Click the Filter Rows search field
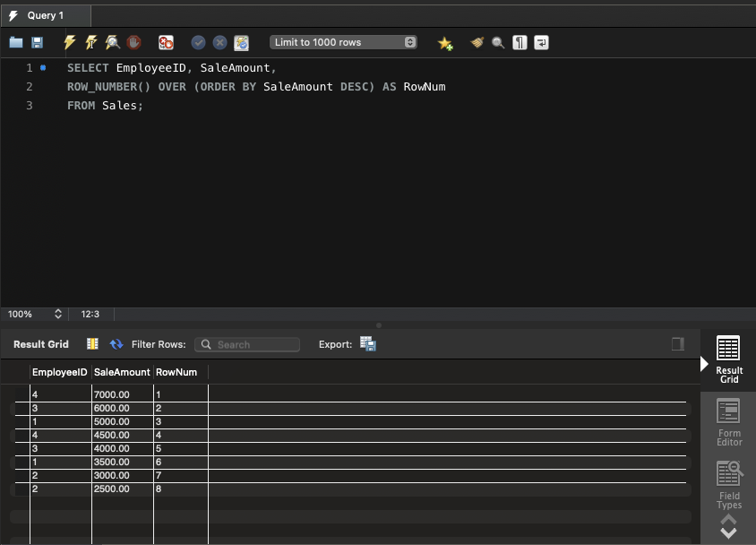Image resolution: width=756 pixels, height=545 pixels. point(247,344)
